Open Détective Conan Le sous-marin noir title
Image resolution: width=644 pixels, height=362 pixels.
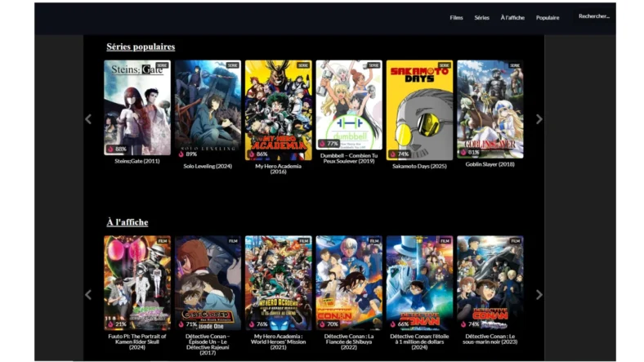(x=490, y=339)
